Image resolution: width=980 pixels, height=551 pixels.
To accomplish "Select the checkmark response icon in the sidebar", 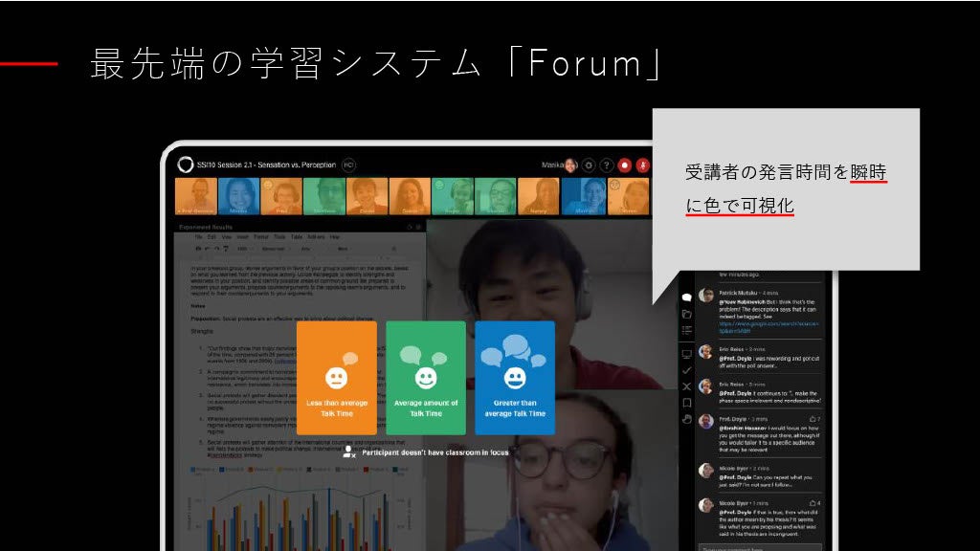I will (x=686, y=371).
